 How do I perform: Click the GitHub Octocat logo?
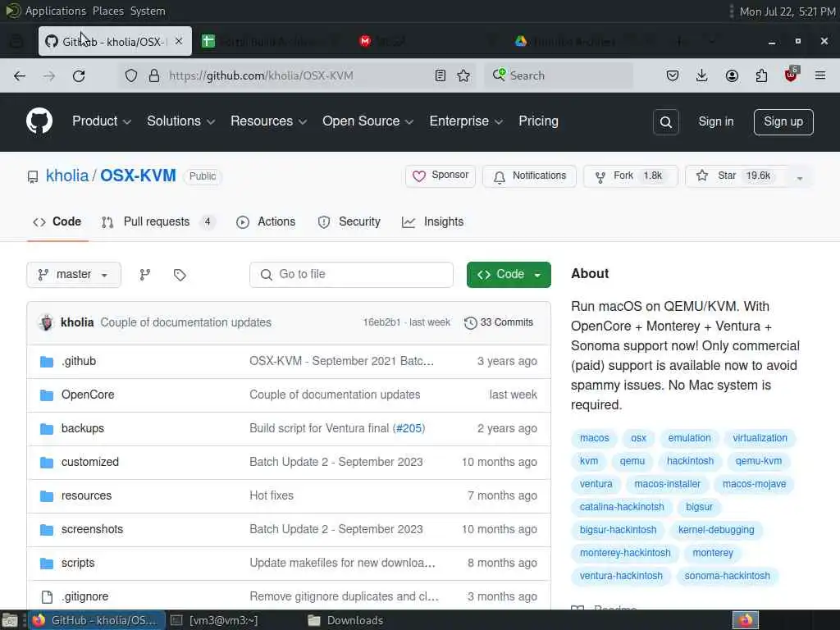coord(39,121)
